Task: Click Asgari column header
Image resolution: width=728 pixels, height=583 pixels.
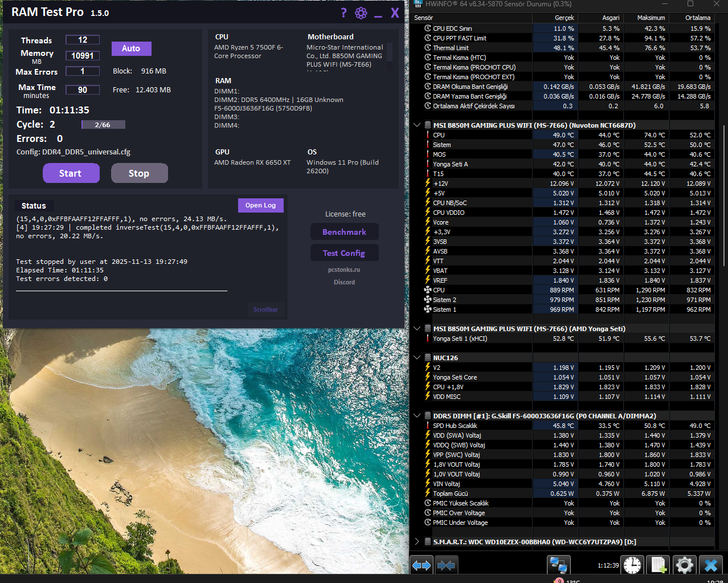Action: (x=600, y=18)
